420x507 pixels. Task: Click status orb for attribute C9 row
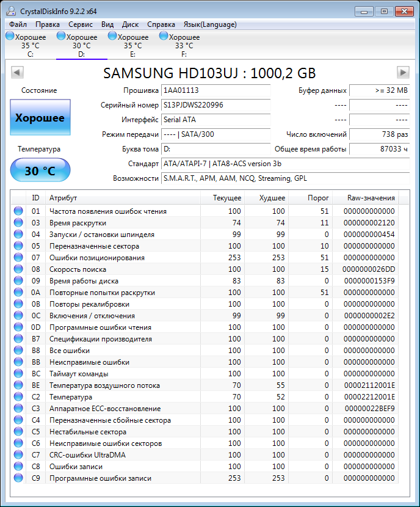click(x=18, y=478)
